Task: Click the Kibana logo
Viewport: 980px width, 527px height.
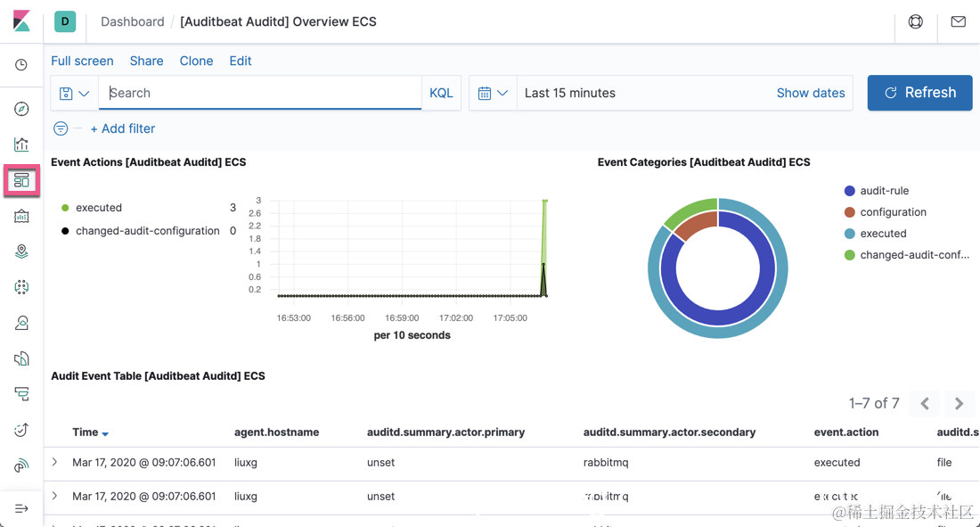Action: tap(21, 21)
